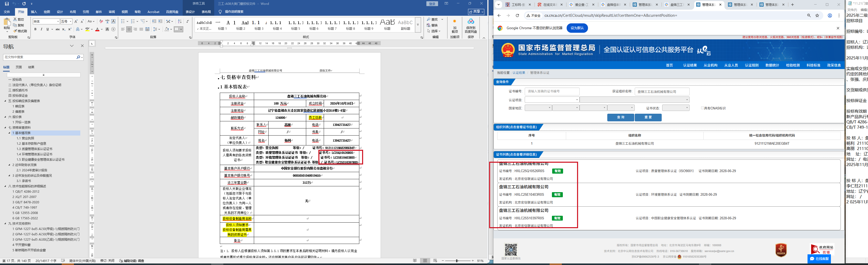Switch to the 页面 navigation tab
This screenshot has width=868, height=265.
[19, 67]
